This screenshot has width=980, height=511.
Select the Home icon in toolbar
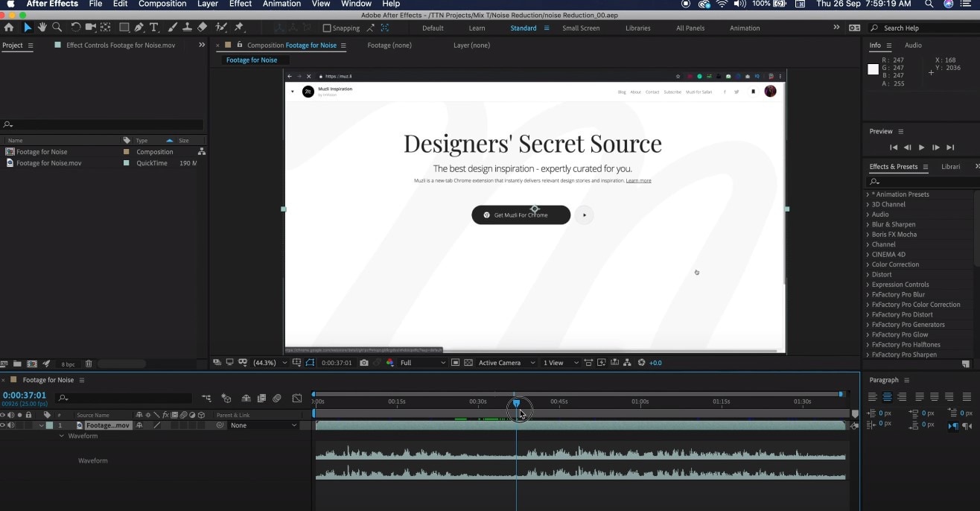(x=9, y=28)
